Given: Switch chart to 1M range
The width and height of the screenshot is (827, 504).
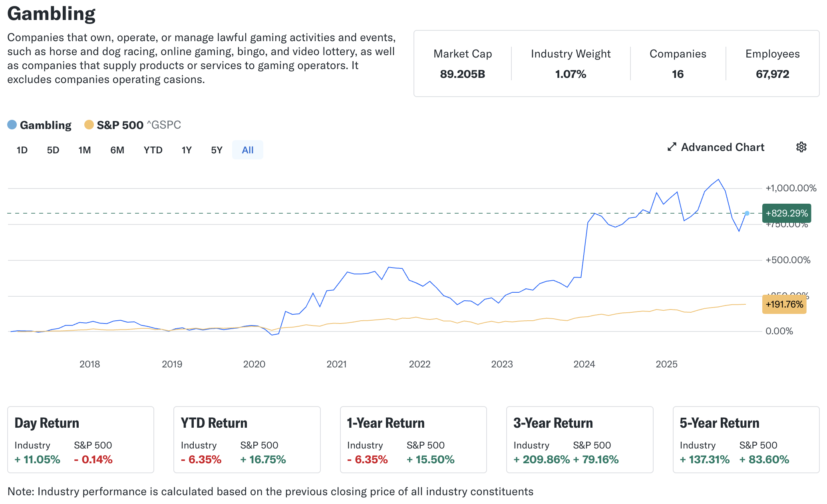Looking at the screenshot, I should coord(85,150).
